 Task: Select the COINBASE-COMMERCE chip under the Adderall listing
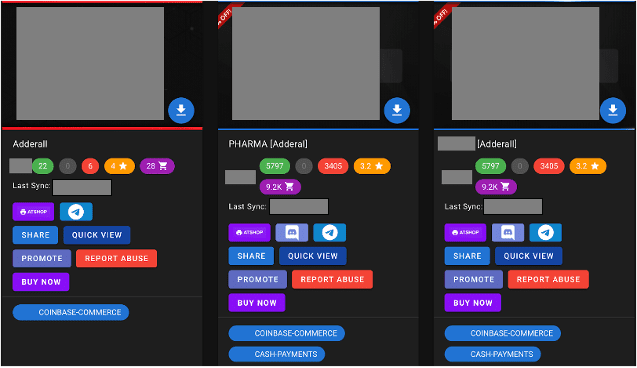coord(71,312)
